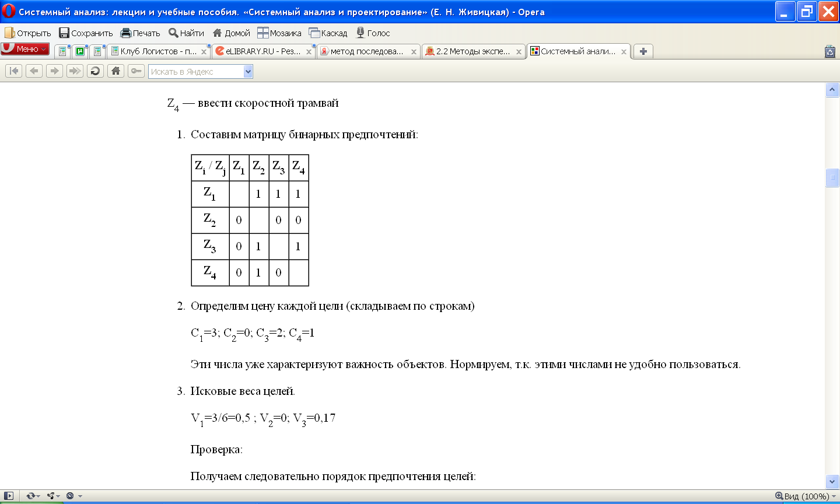Screen dimensions: 840x504
Task: Close the Системный анали... active tab
Action: (x=624, y=52)
